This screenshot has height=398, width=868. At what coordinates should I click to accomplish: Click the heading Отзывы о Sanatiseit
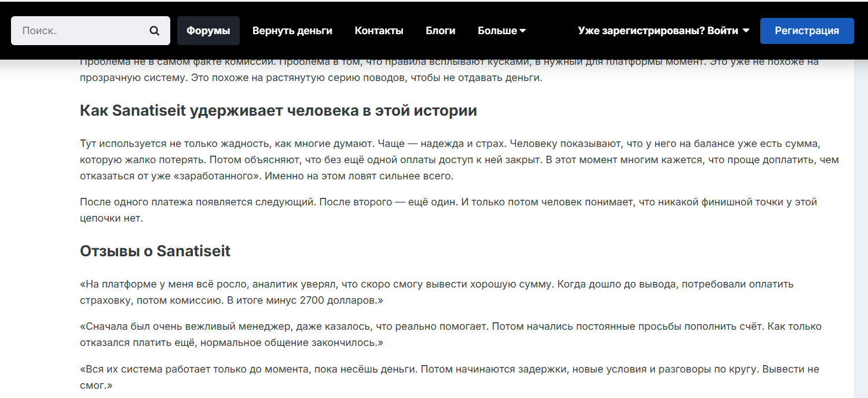tap(155, 251)
